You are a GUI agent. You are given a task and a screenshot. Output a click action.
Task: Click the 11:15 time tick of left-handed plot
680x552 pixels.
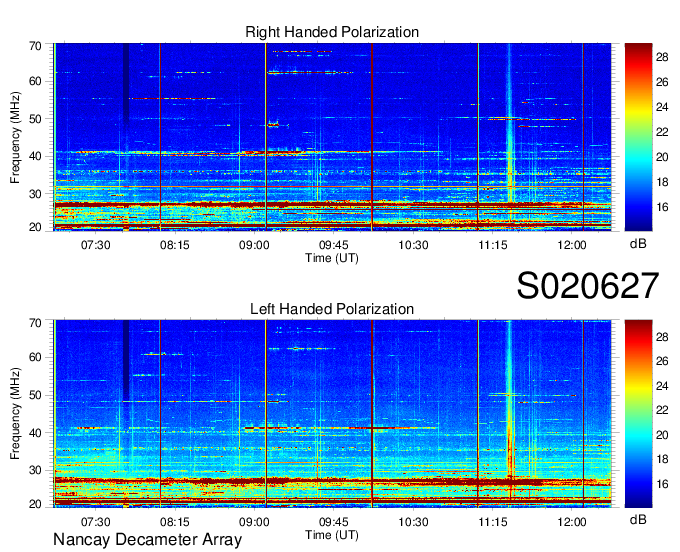tap(493, 522)
